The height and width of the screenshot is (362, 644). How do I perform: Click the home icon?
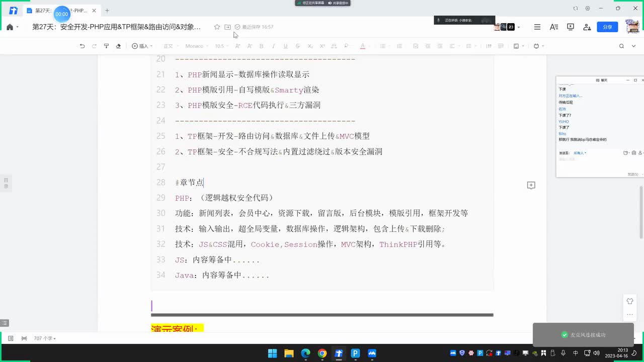10,27
